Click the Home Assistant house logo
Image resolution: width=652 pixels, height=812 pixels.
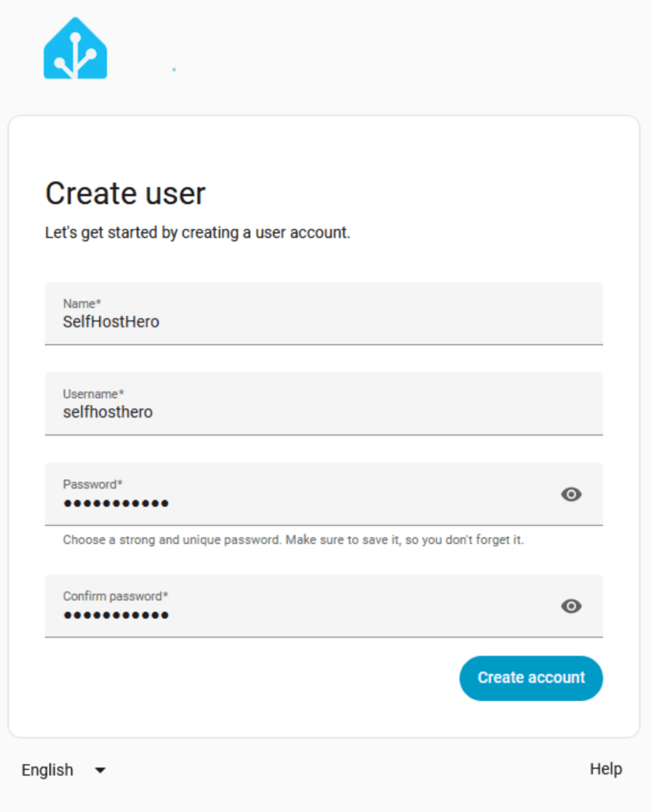75,49
